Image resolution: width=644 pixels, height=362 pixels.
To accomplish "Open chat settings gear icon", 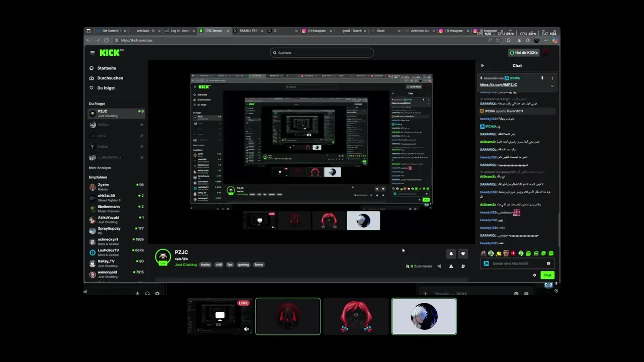I will (534, 275).
